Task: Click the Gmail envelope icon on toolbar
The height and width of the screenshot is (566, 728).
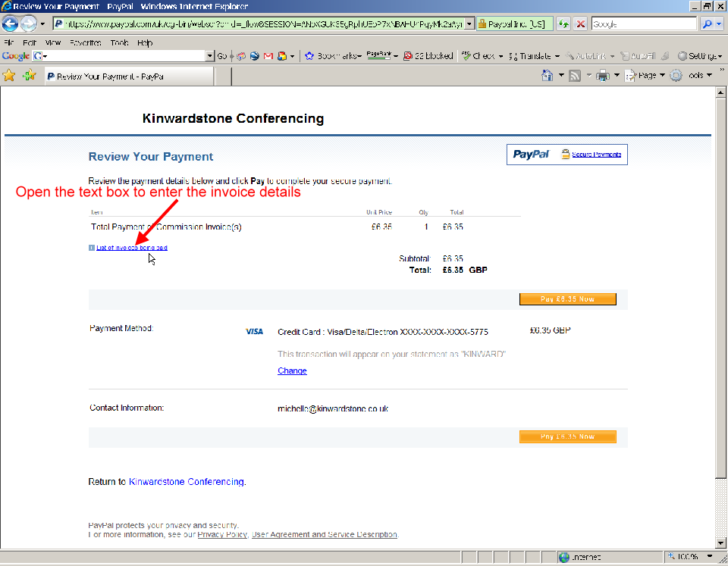Action: point(268,56)
